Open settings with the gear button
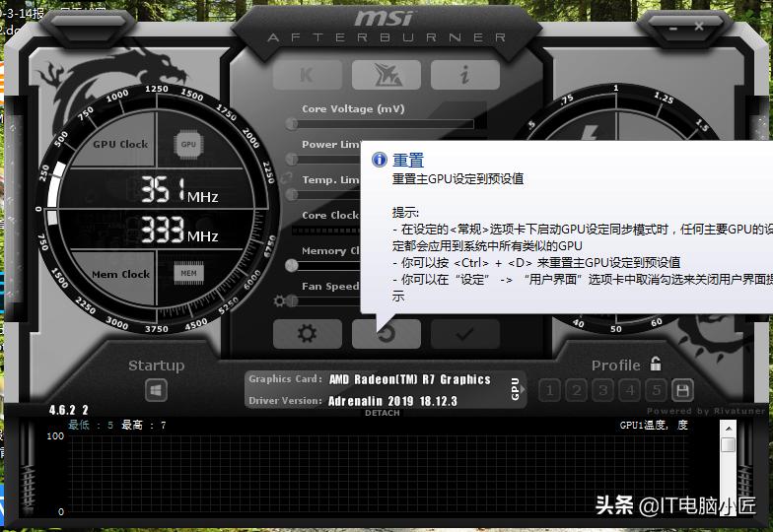773x532 pixels. (x=308, y=333)
